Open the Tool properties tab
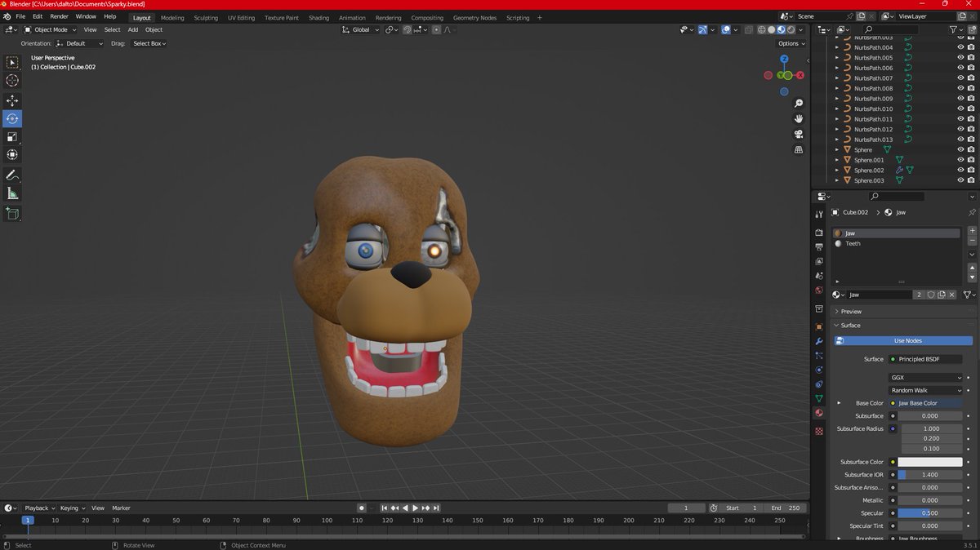This screenshot has width=980, height=550. [x=819, y=214]
